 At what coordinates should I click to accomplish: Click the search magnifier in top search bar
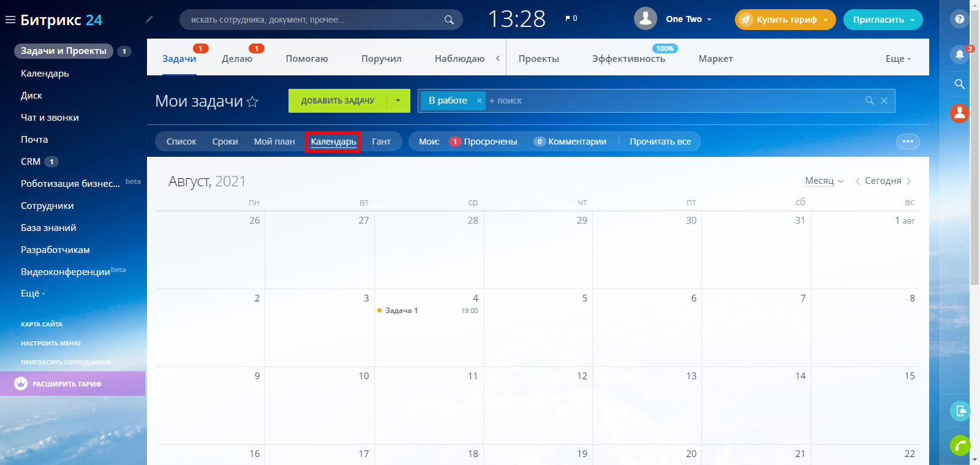(449, 20)
